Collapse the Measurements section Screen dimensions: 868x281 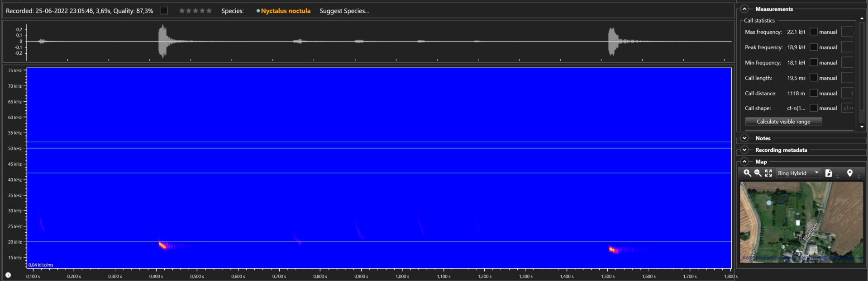point(744,9)
